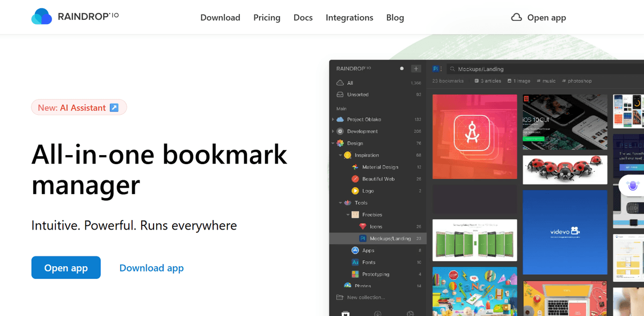Click the 23 bookmarks count text
644x316 pixels.
point(448,81)
